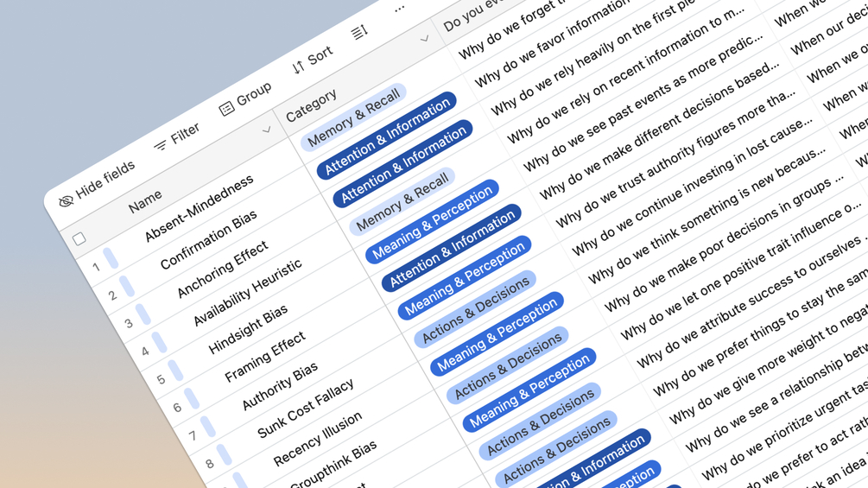Select the Authority Bias record name

[x=280, y=386]
